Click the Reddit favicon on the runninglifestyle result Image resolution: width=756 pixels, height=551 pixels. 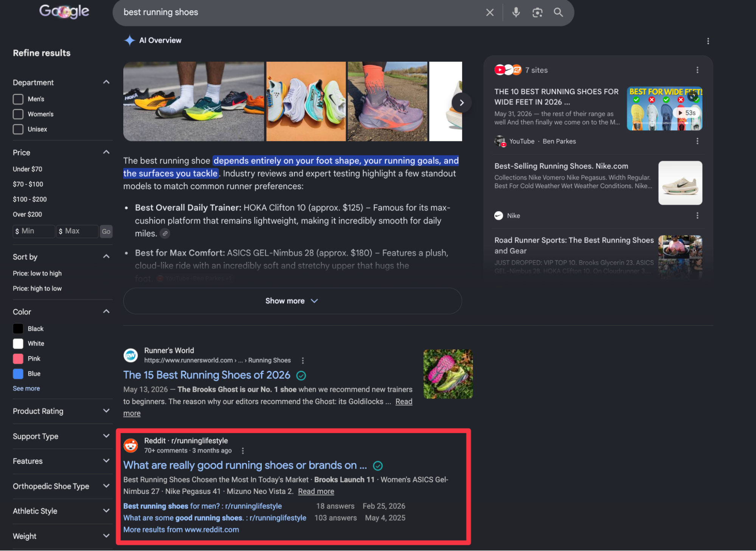pos(130,445)
